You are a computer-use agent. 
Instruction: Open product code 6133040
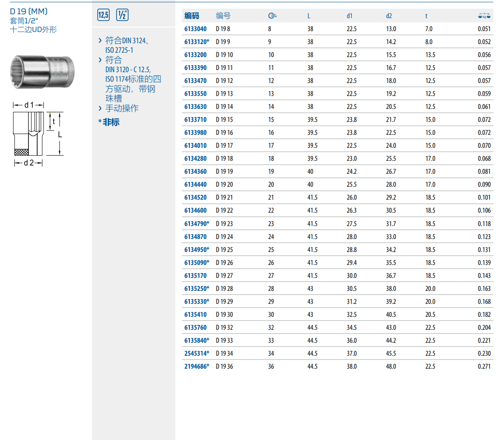click(x=195, y=29)
